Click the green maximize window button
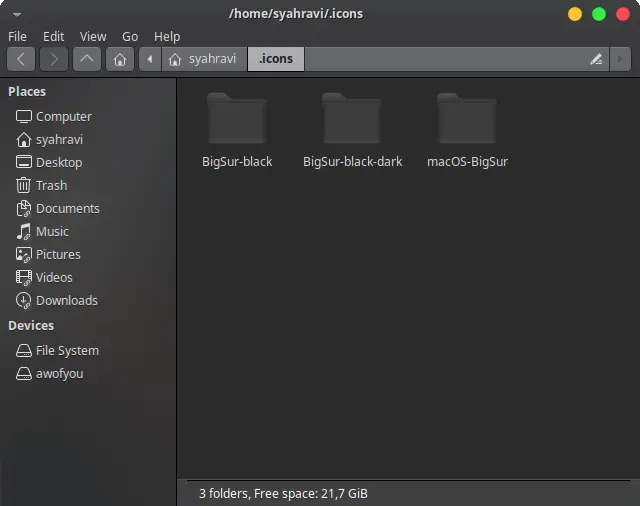640x506 pixels. tap(599, 14)
